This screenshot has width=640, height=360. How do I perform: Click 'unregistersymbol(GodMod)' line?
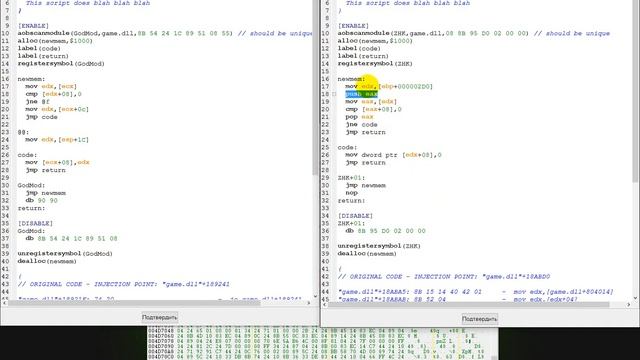pyautogui.click(x=65, y=253)
